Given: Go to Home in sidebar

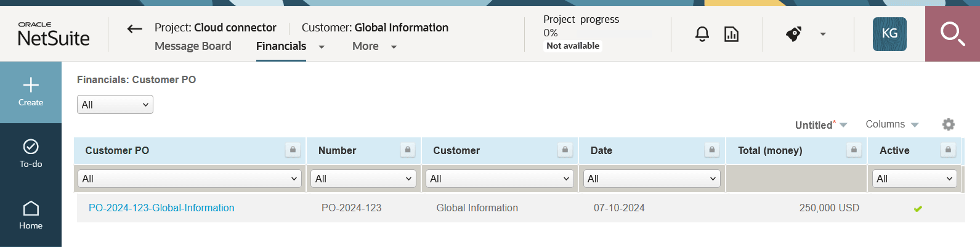Looking at the screenshot, I should [31, 216].
